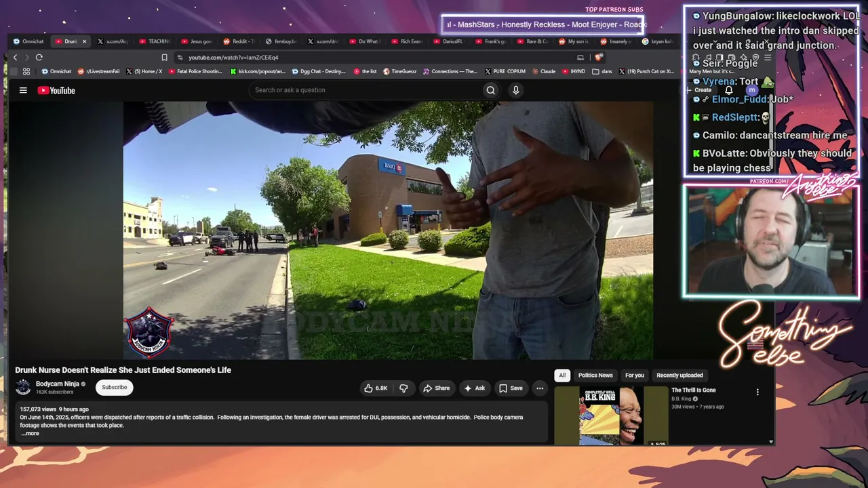Open the Punch Cat on X bookmark
This screenshot has width=868, height=488.
pos(646,71)
